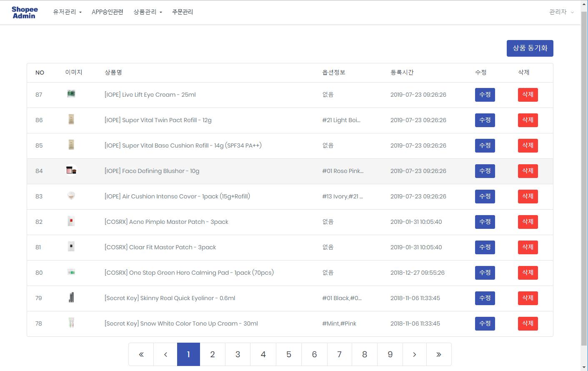
Task: Go to pagination page 5
Action: tap(289, 354)
